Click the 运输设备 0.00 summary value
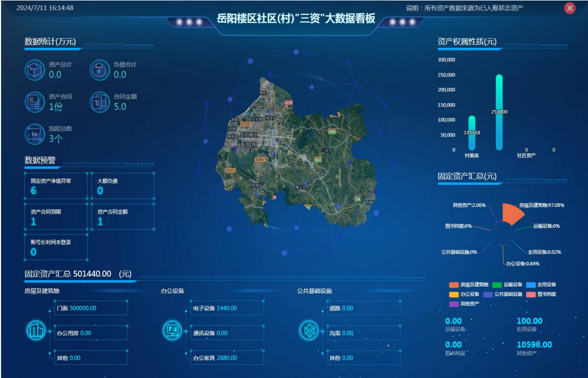 click(454, 321)
